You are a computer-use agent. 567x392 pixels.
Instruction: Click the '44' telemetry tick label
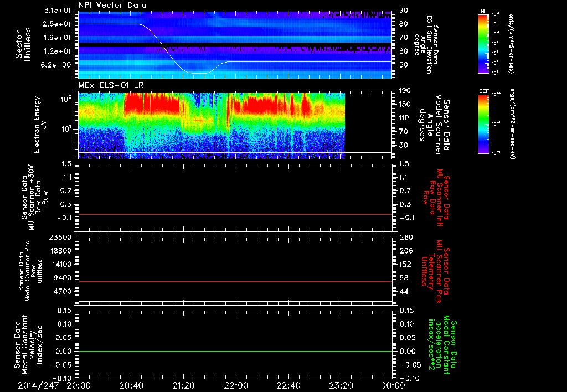point(404,291)
